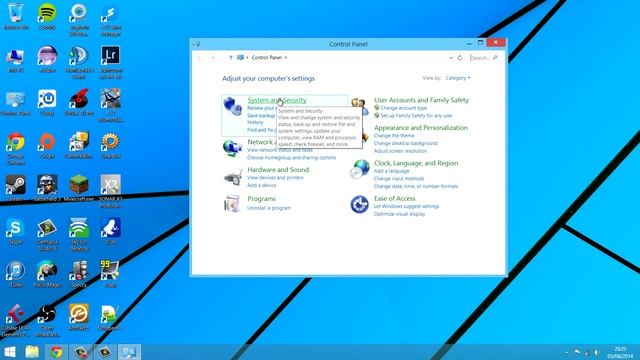Open the Lightroom desktop shortcut
This screenshot has width=640, height=360.
pyautogui.click(x=111, y=62)
